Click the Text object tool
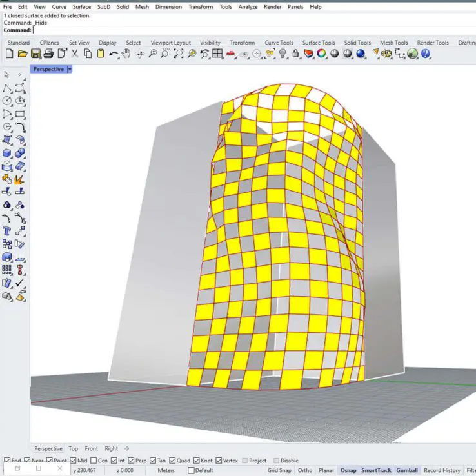Screen dimensions: 476x476 point(7,231)
